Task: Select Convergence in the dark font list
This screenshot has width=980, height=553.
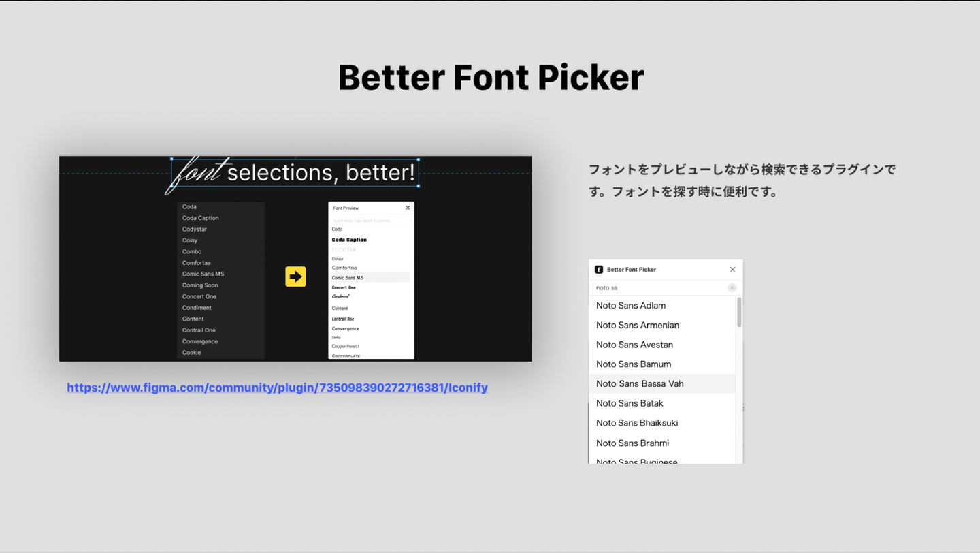Action: click(x=200, y=341)
